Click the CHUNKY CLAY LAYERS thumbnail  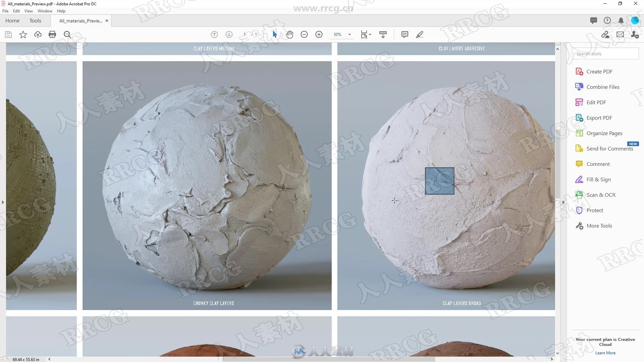coord(207,185)
